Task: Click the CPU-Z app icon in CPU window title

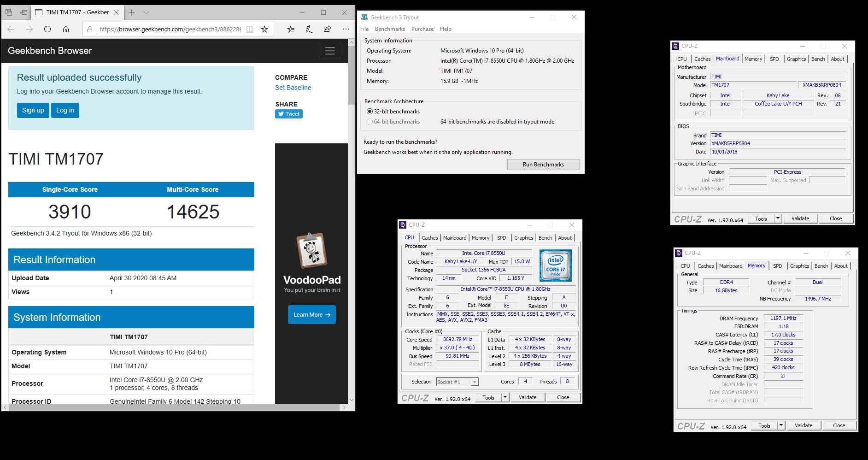Action: pyautogui.click(x=403, y=225)
